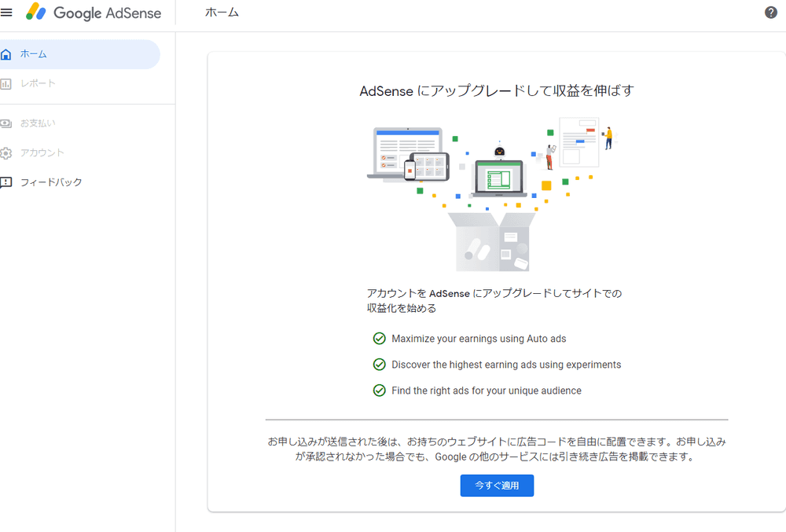Click text 'Discover the highest earning ads using experiments'

pos(506,365)
